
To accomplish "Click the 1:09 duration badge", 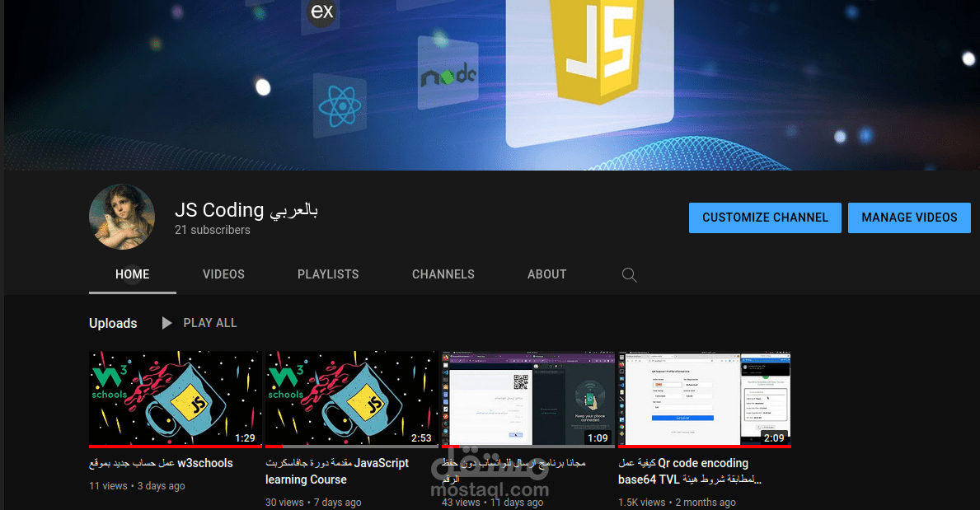I will click(598, 438).
